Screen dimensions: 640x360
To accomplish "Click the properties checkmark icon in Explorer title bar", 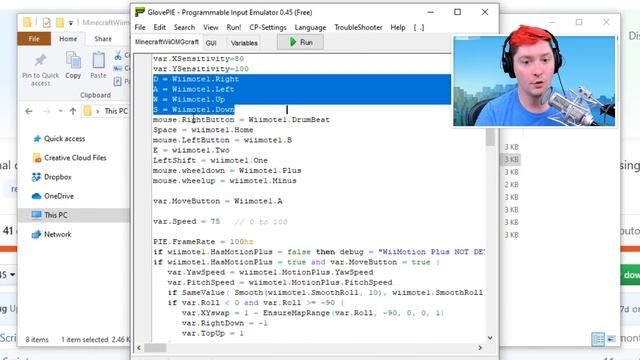I will click(x=47, y=22).
